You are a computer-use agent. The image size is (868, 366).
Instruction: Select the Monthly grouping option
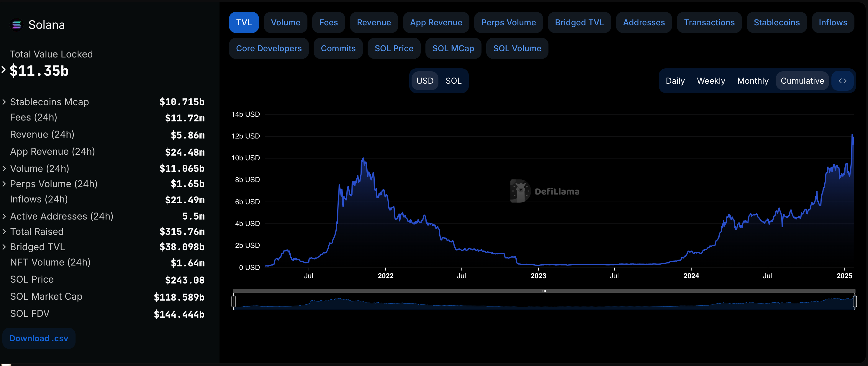[752, 81]
